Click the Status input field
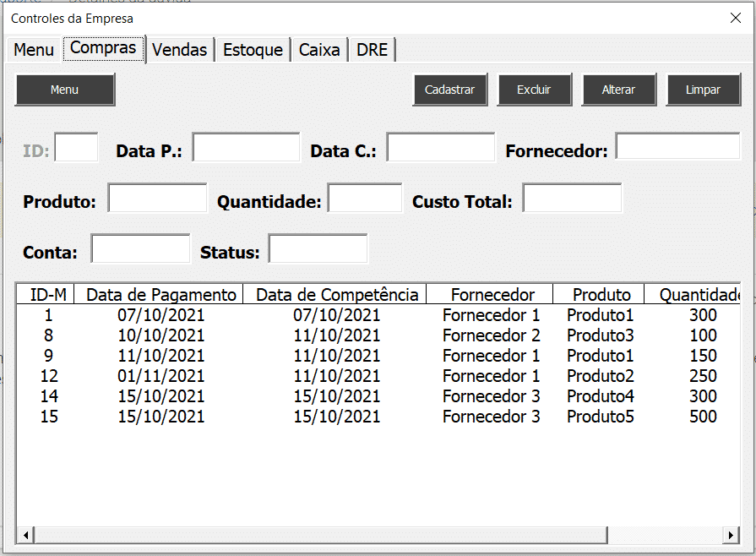 click(318, 248)
